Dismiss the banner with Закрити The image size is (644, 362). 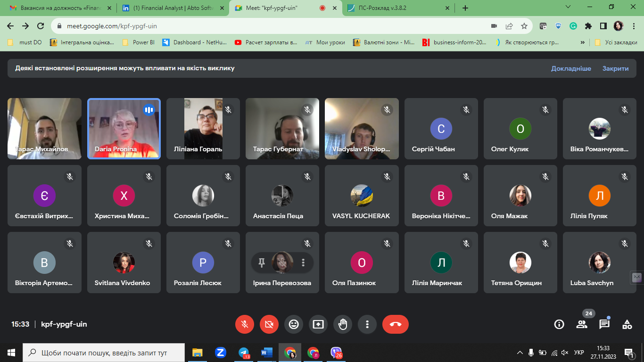coord(615,68)
